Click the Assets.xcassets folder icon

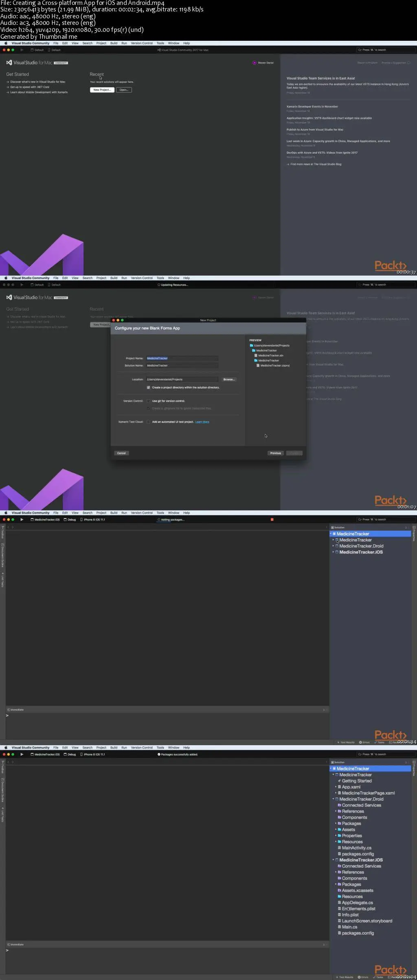[339, 890]
